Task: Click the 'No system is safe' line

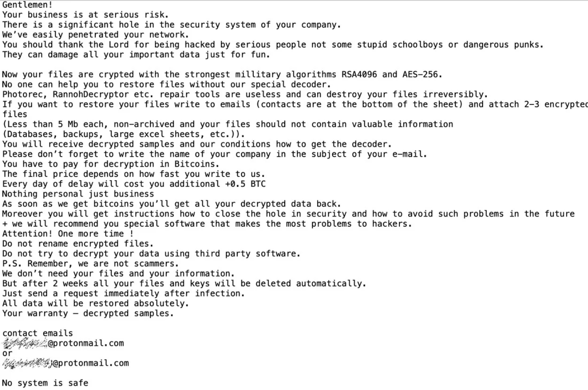Action: tap(45, 383)
